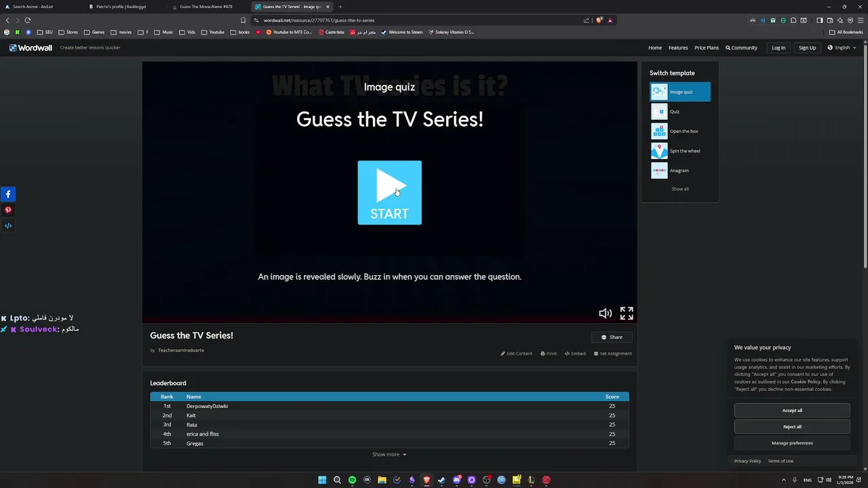This screenshot has width=868, height=488.
Task: Click the START play button
Action: click(389, 192)
